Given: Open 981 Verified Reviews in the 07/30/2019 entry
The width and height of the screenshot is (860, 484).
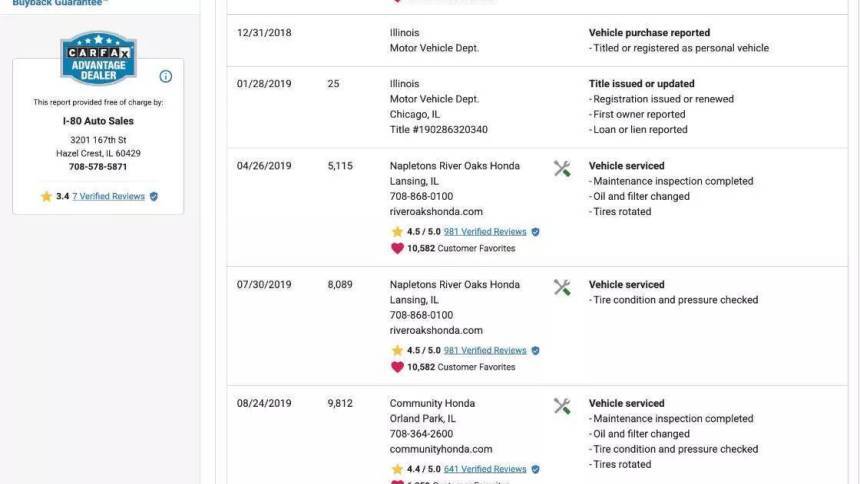Looking at the screenshot, I should 485,350.
